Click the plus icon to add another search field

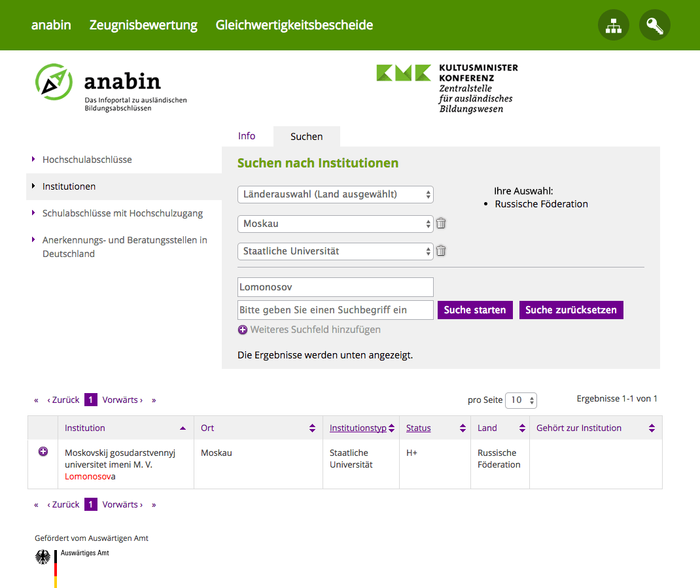(x=243, y=330)
